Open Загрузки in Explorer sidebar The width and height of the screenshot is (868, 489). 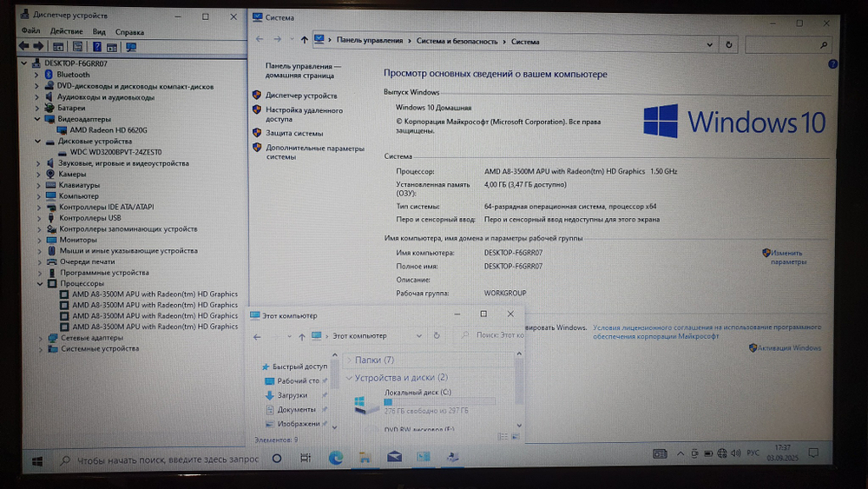click(292, 395)
